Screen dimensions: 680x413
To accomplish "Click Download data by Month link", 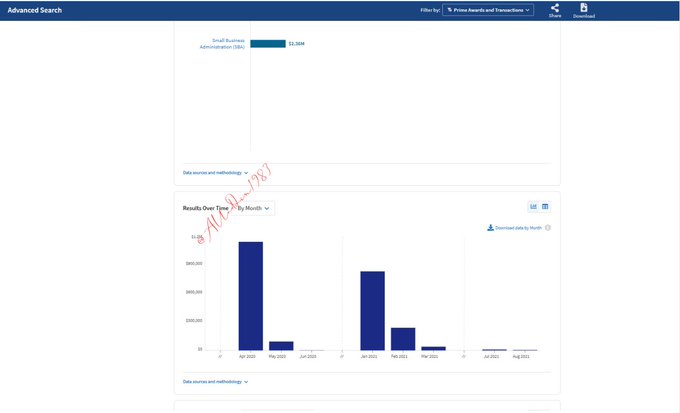I will [x=515, y=228].
